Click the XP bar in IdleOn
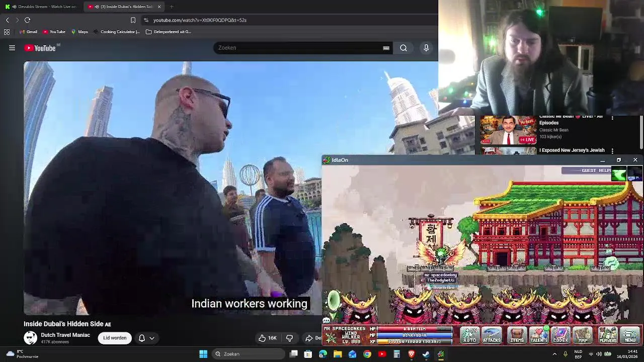 tap(414, 341)
